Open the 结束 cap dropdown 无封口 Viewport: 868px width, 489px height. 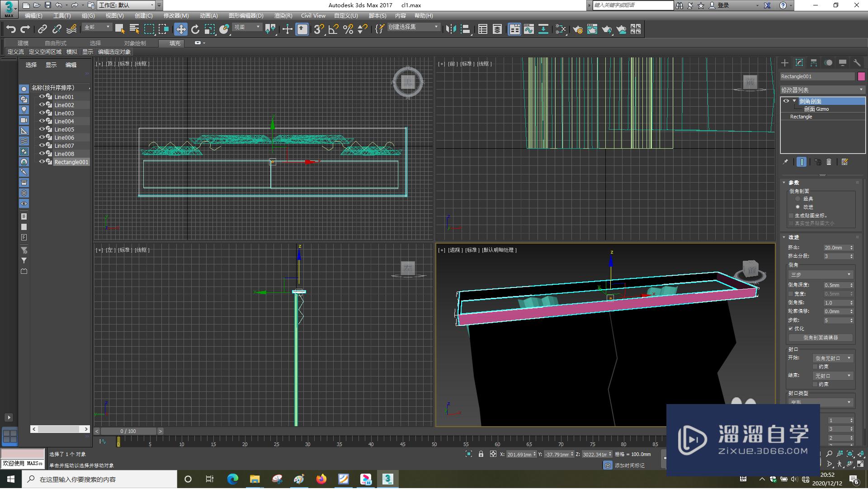click(833, 376)
